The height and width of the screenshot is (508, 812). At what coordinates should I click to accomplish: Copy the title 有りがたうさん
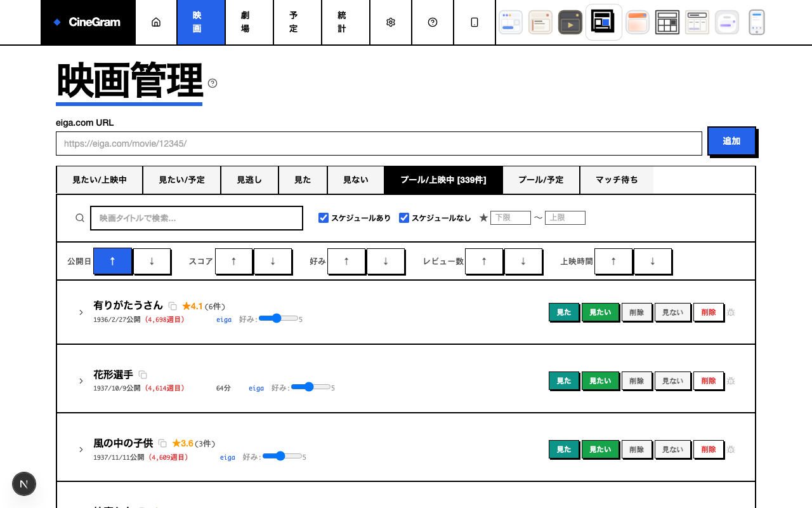(173, 306)
